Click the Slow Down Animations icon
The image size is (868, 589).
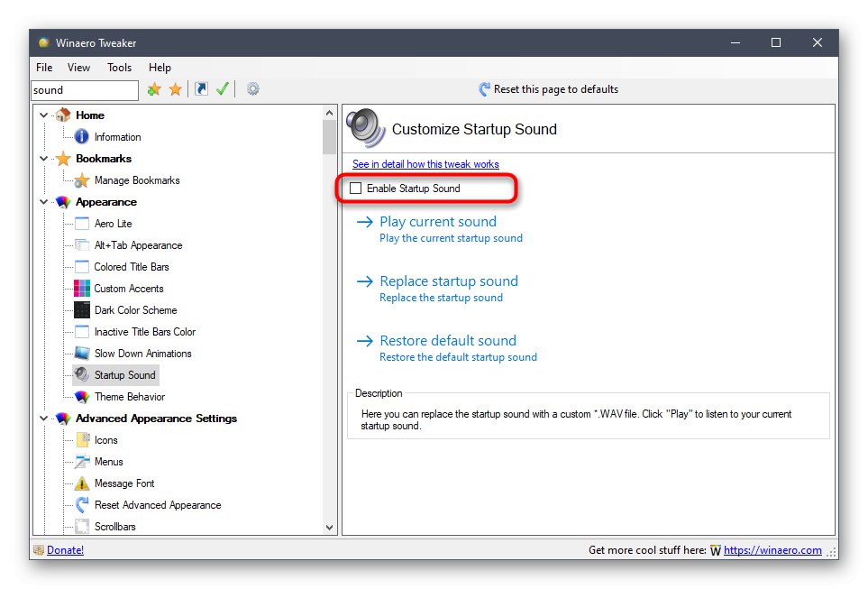[82, 353]
